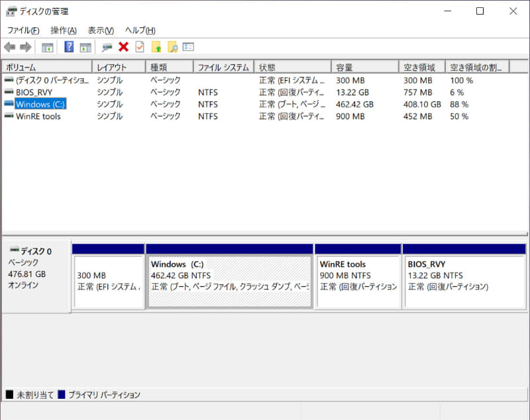Click the folder with magnifier search icon
Image resolution: width=530 pixels, height=420 pixels.
click(172, 47)
